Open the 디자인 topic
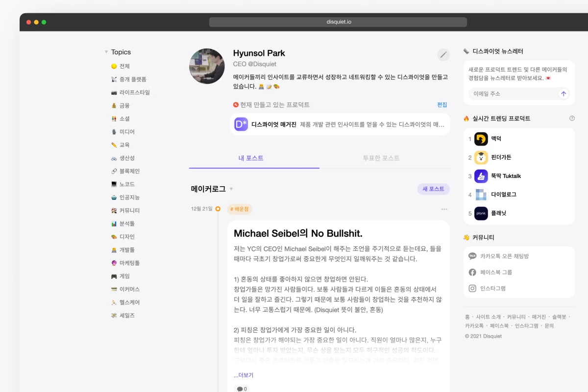This screenshot has height=392, width=588. (123, 237)
